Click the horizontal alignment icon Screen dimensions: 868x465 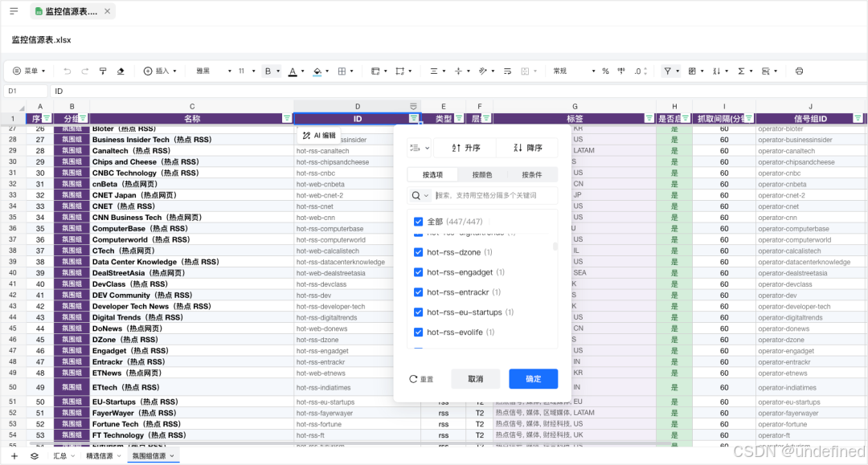coord(434,71)
